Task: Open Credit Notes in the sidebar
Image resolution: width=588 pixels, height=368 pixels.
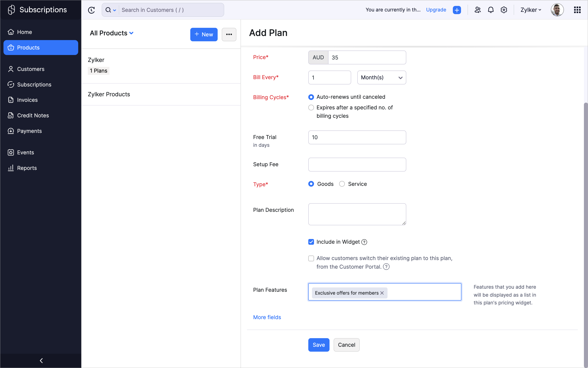Action: pos(41,115)
